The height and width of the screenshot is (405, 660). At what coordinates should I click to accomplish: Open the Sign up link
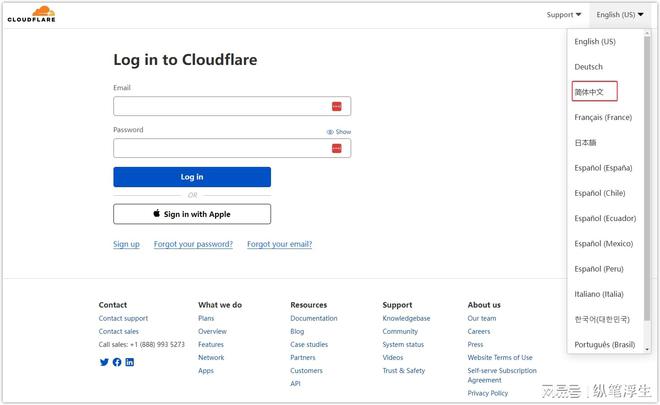tap(126, 244)
